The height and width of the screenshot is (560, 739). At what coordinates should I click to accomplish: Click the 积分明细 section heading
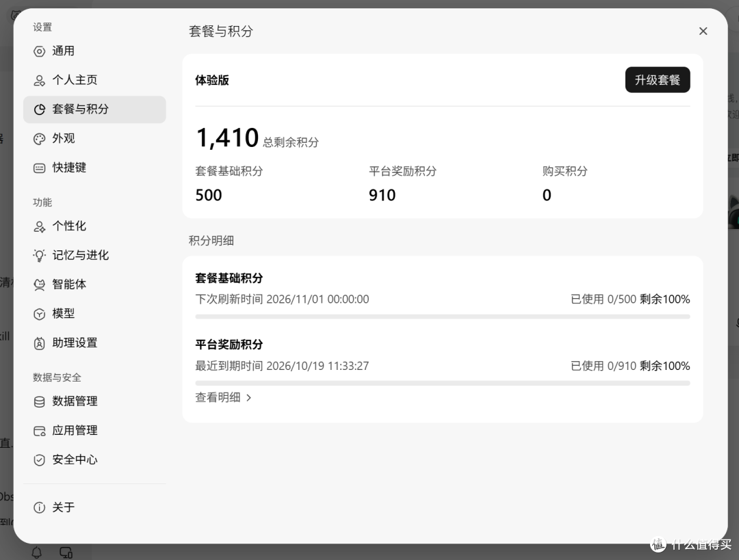[211, 241]
